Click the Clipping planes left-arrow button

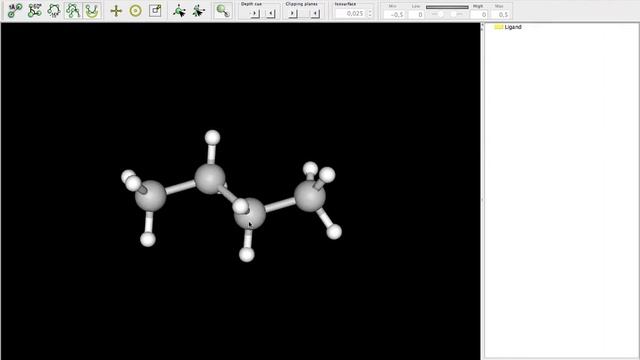click(x=315, y=14)
